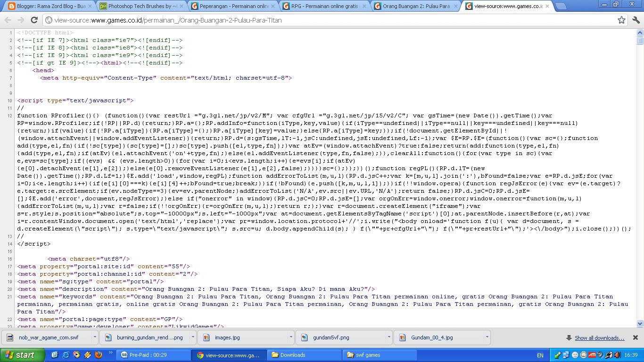Click the <head> tag on line 6
This screenshot has width=644, height=362.
point(43,70)
